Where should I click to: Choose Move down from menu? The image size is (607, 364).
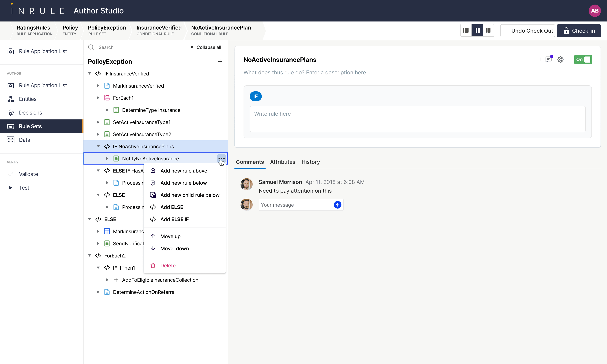185,249
